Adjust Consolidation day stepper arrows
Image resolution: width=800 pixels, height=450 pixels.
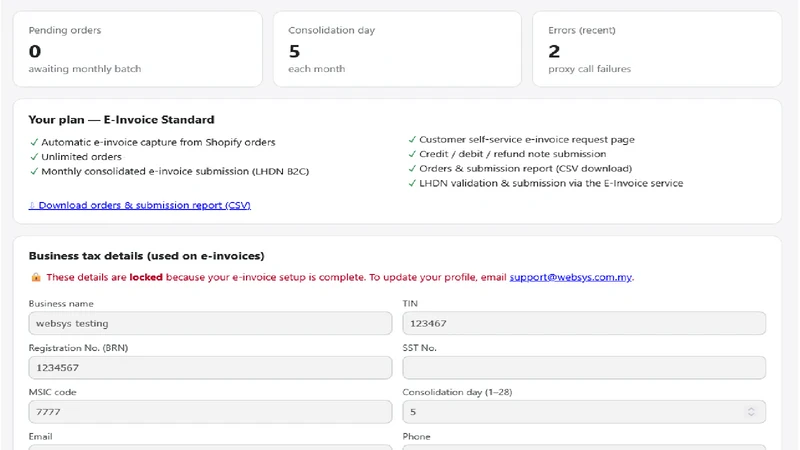(751, 412)
